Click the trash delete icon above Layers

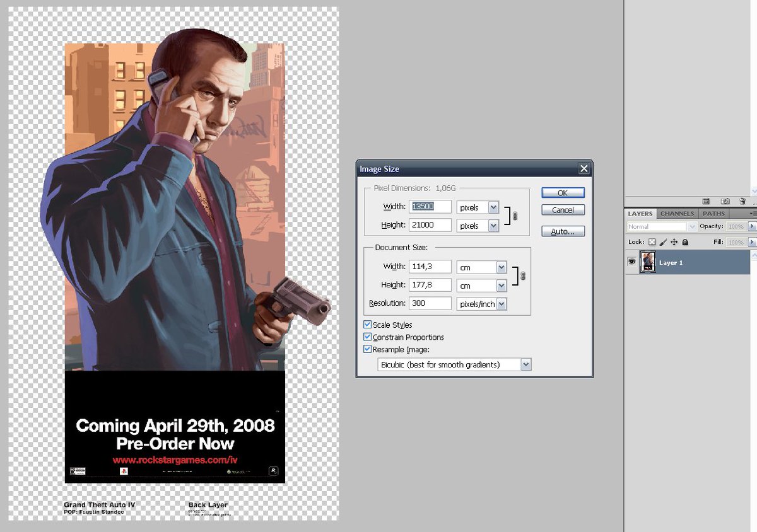743,201
